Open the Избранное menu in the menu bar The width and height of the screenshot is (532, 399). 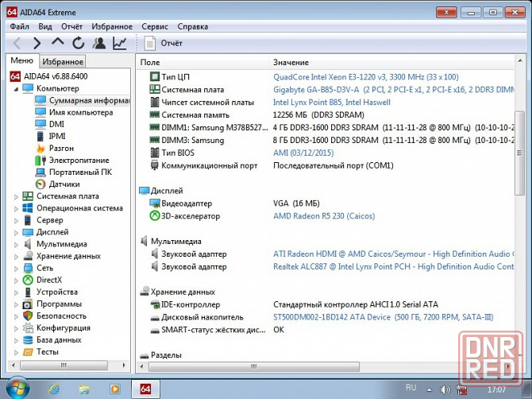(112, 26)
